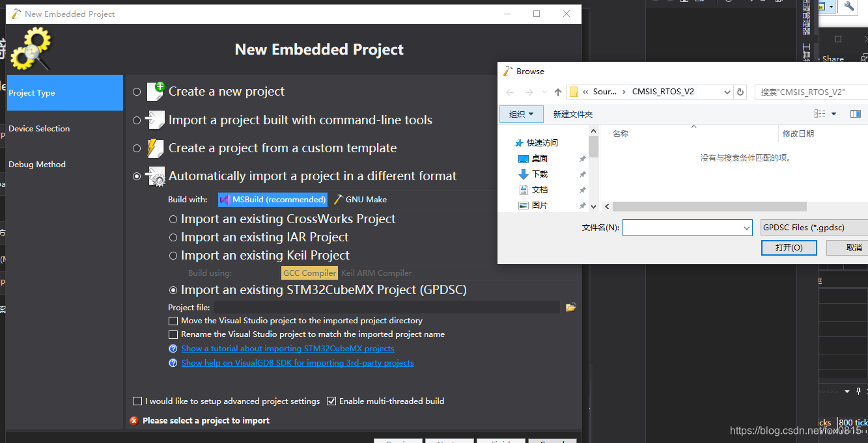
Task: Enable advanced project settings checkbox
Action: point(137,401)
